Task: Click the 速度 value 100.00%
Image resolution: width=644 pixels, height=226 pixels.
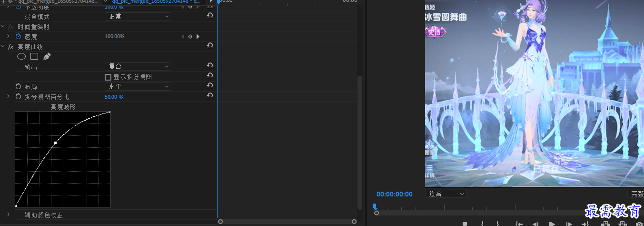Action: 115,37
